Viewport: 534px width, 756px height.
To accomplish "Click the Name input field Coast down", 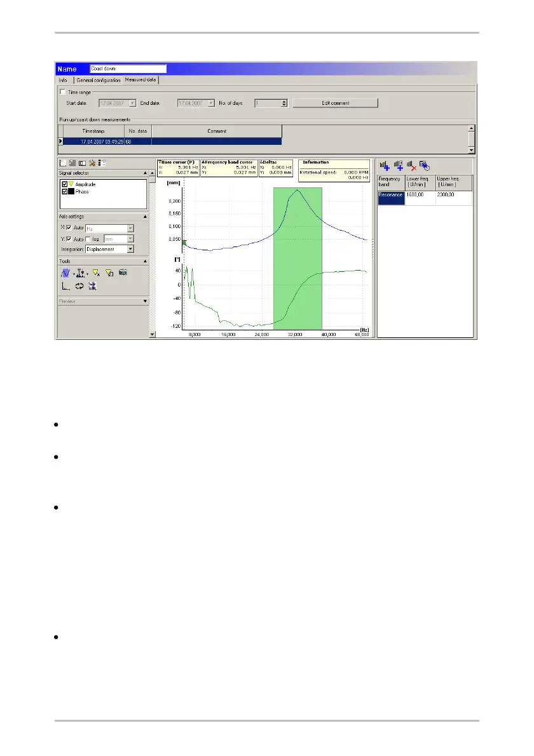I will [x=128, y=69].
